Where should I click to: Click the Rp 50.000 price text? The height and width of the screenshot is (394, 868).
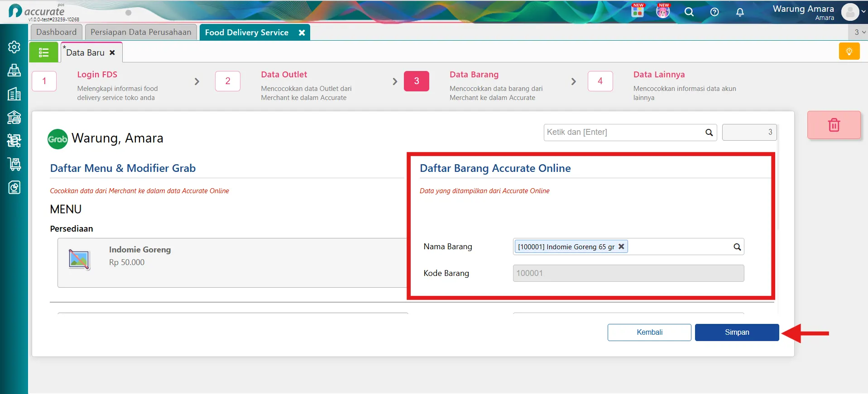127,262
